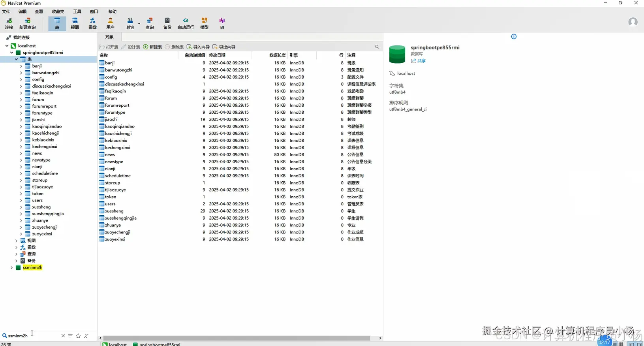
Task: Expand the Views (视图) tree node
Action: 16,241
